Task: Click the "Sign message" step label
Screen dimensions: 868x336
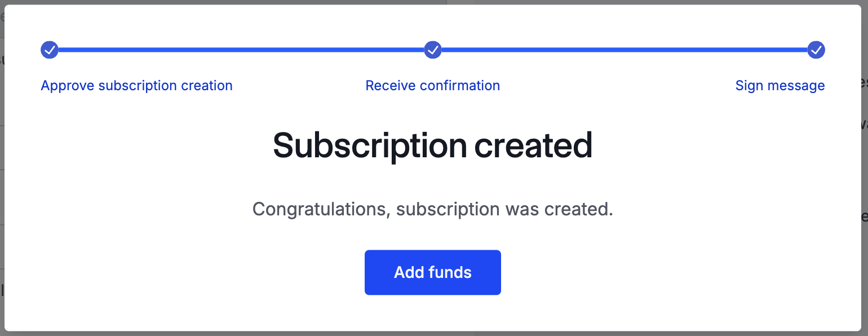Action: [780, 86]
